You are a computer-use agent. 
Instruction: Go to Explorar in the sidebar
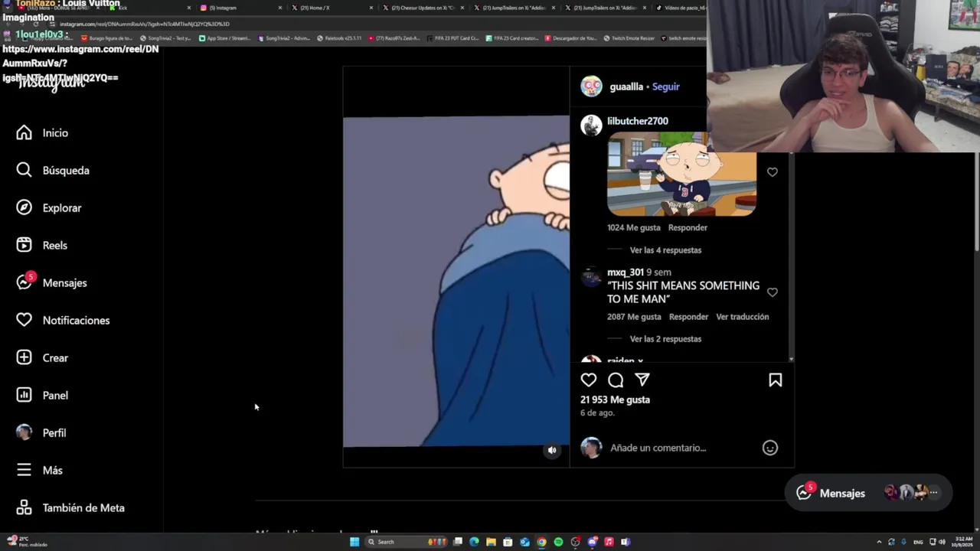pyautogui.click(x=49, y=208)
